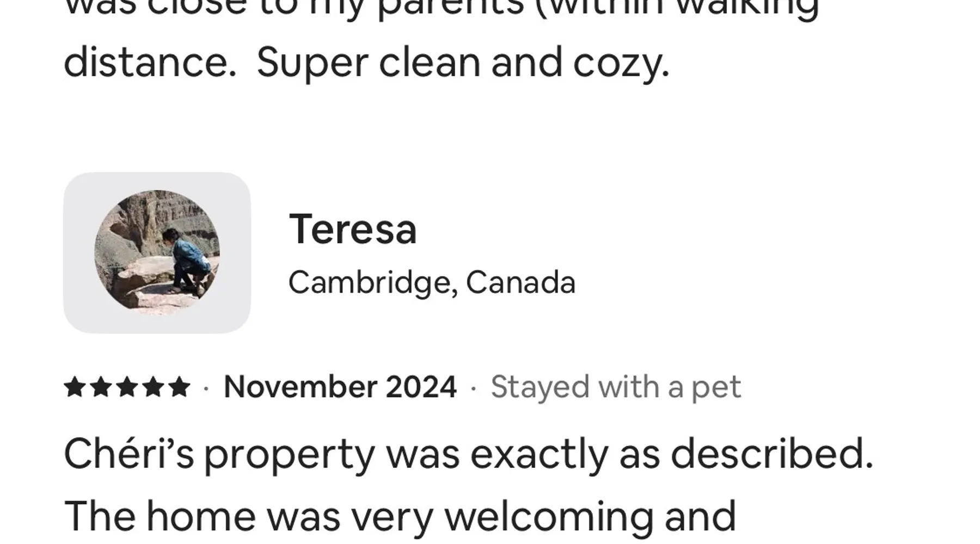
Task: Click the middle star of the five-star rating
Action: click(127, 387)
